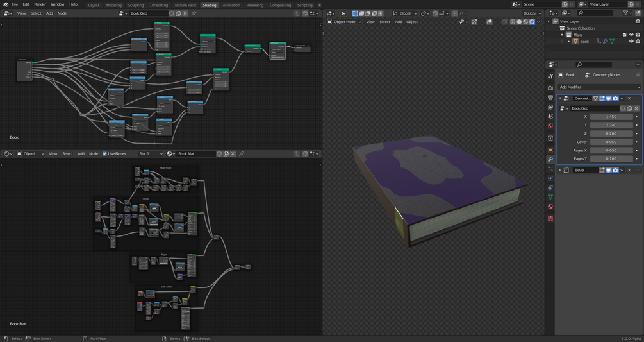Viewport: 644px width, 342px height.
Task: Unlink the Book.Geo node group in the header
Action: pos(185,13)
